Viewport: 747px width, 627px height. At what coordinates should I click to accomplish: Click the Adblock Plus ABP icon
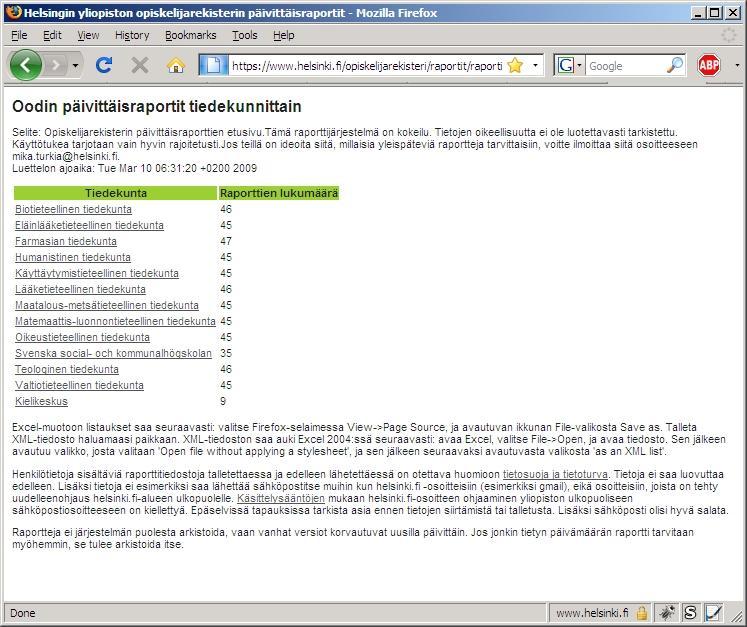pos(709,65)
